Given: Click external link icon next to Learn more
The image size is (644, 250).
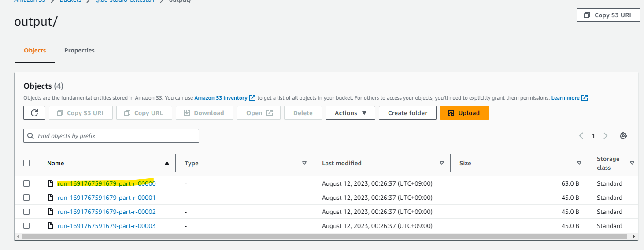Looking at the screenshot, I should [x=585, y=98].
